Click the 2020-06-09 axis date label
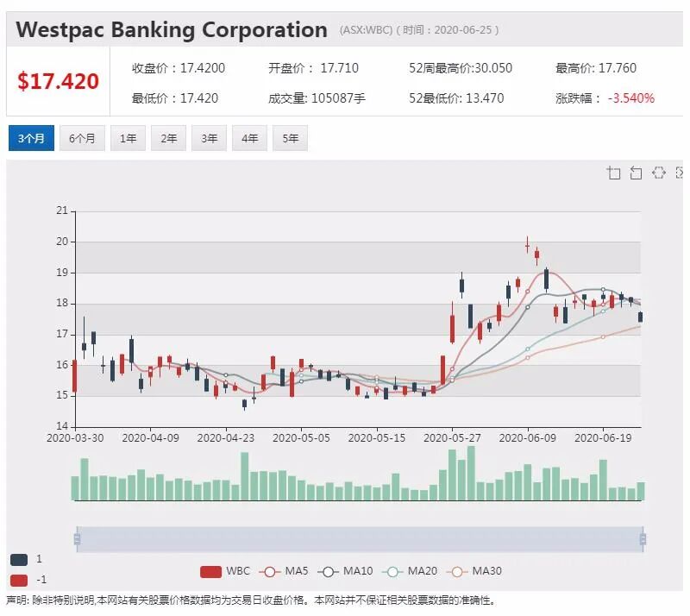 (x=527, y=438)
